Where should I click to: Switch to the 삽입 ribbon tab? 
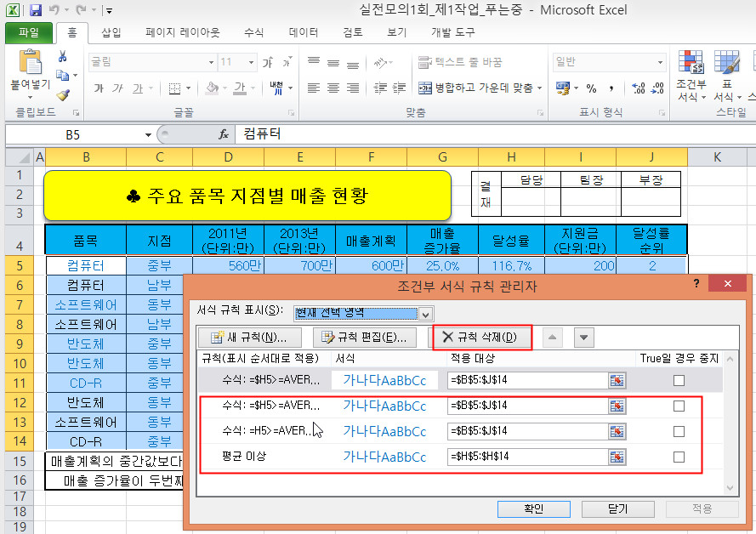pos(111,33)
